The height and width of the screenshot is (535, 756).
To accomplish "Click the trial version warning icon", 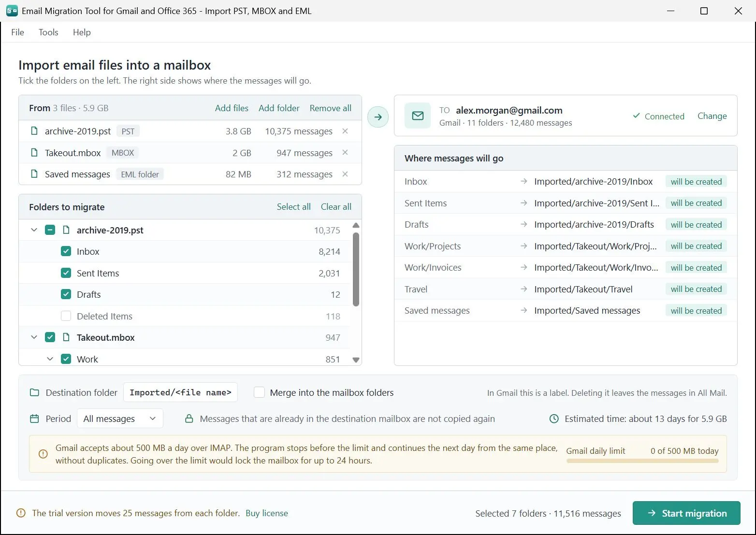I will (x=21, y=513).
